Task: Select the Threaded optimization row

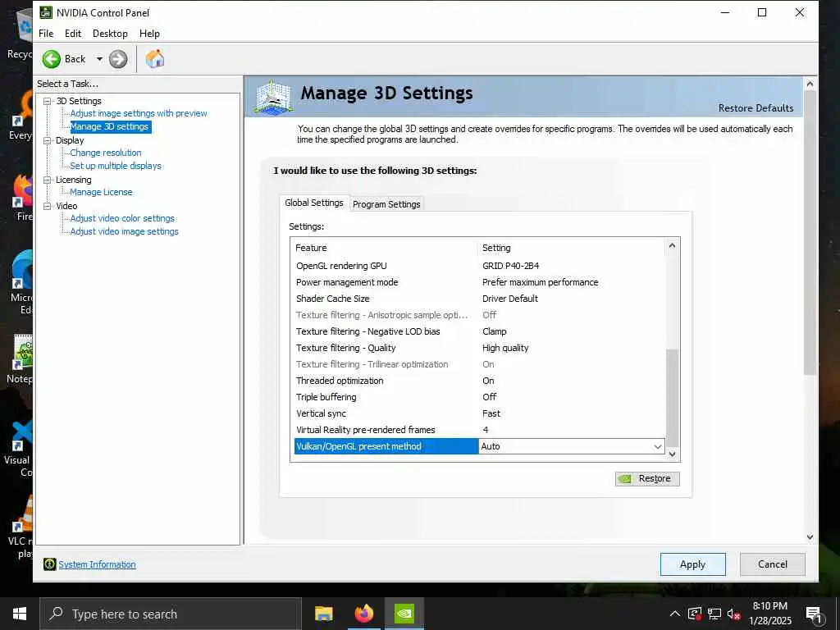Action: click(479, 381)
